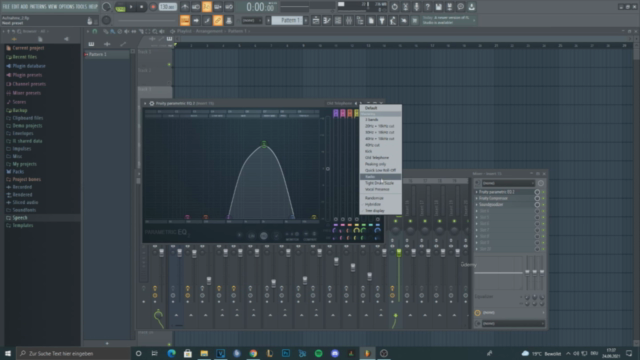
Task: Select the Radio preset
Action: [x=380, y=177]
